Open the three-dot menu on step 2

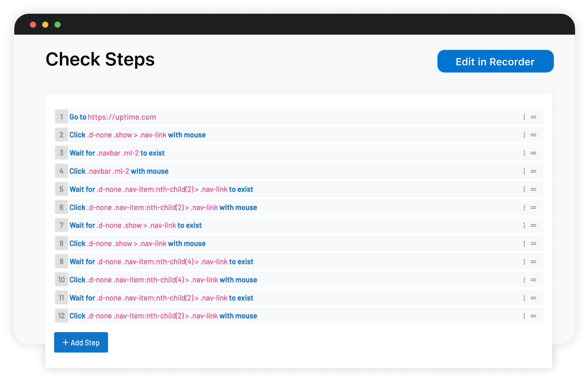coord(524,135)
